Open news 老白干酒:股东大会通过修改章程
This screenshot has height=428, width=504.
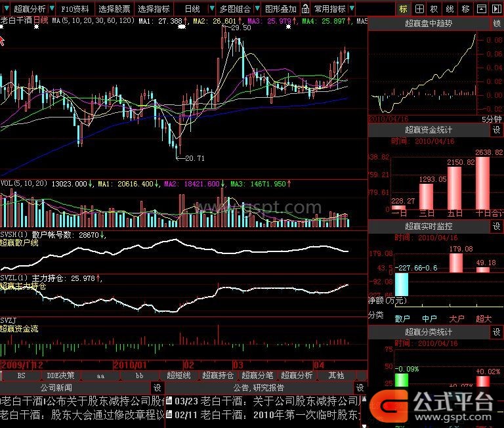coord(82,415)
